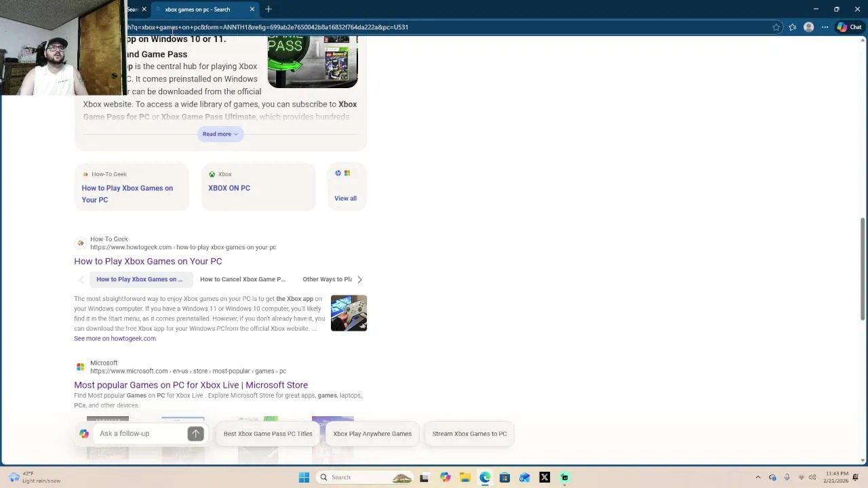Viewport: 868px width, 488px height.
Task: View all sources link
Action: pyautogui.click(x=345, y=198)
